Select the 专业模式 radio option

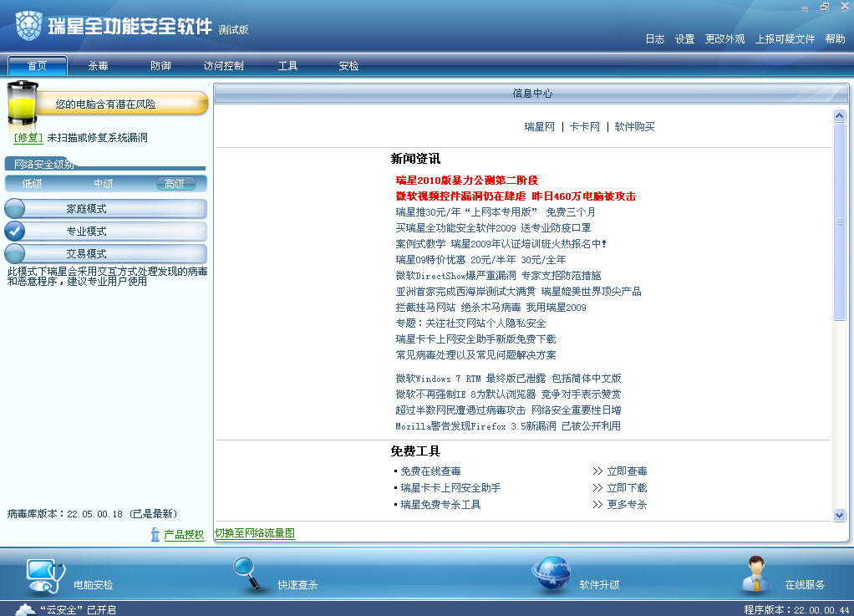point(15,231)
